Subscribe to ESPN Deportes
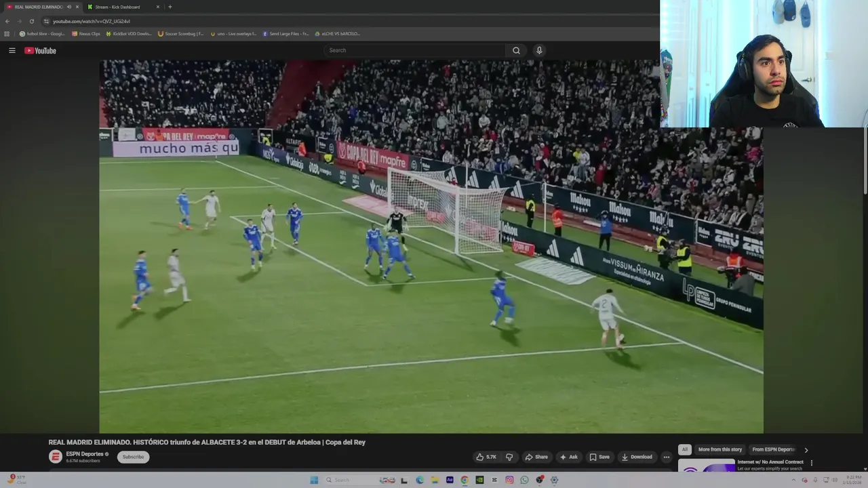This screenshot has width=868, height=488. tap(133, 457)
